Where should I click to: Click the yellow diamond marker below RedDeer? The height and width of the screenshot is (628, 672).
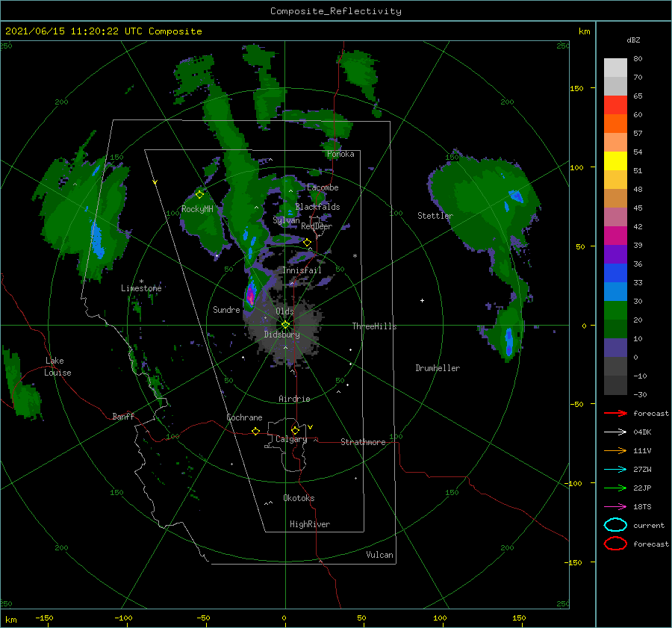pyautogui.click(x=307, y=243)
